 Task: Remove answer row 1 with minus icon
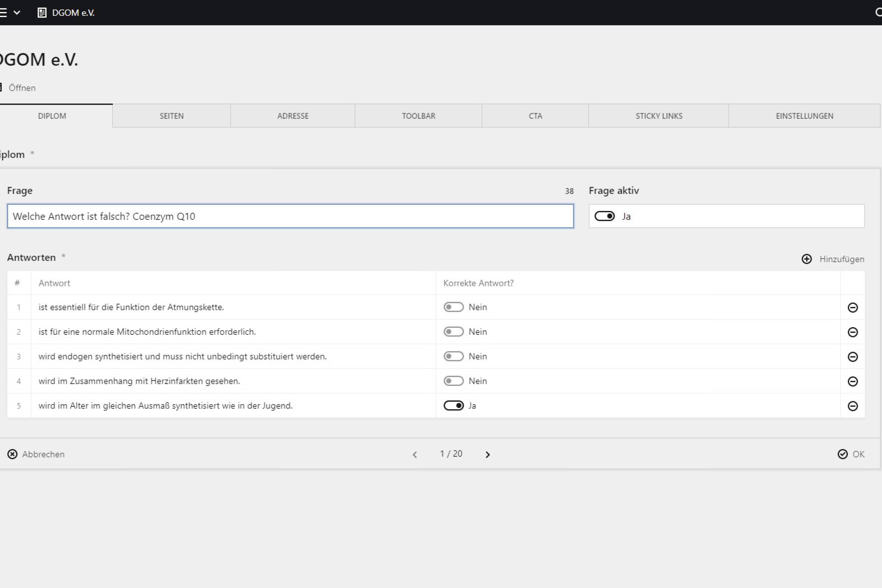click(852, 308)
